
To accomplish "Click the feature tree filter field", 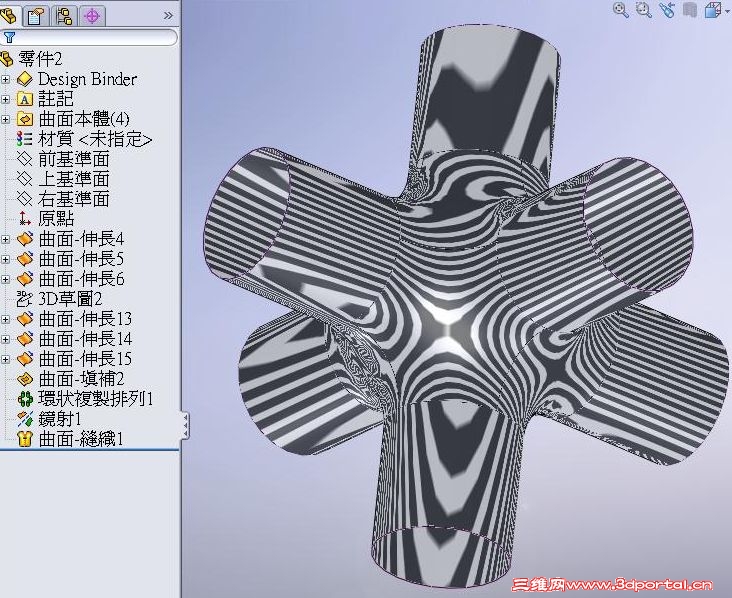I will 89,37.
